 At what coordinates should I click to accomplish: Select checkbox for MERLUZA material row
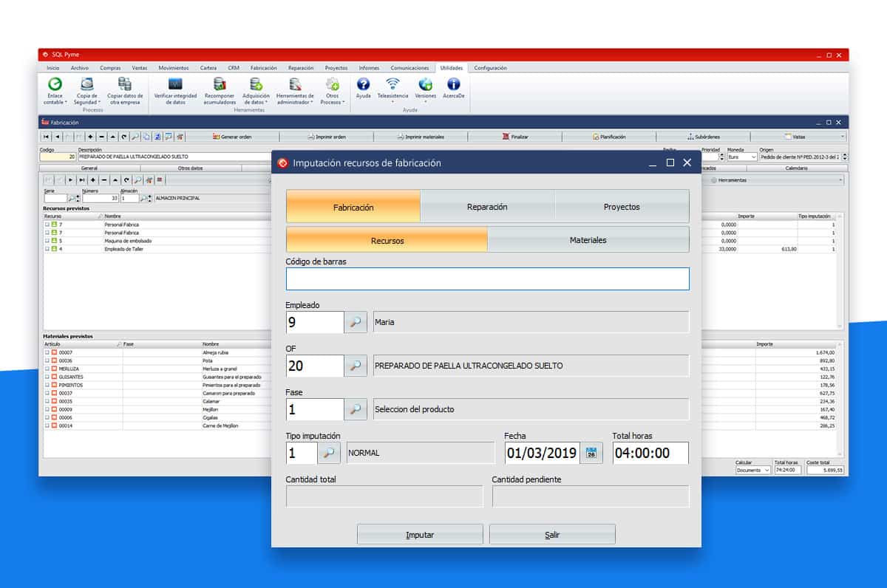pos(47,369)
